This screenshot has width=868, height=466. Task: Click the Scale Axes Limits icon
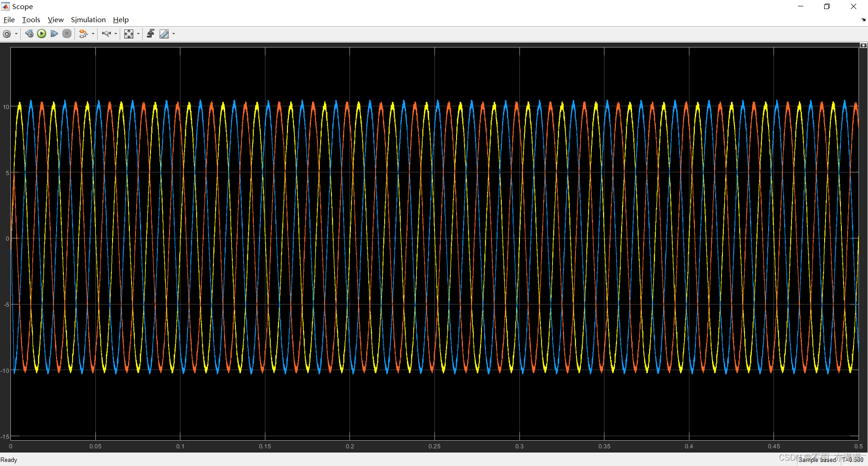129,34
